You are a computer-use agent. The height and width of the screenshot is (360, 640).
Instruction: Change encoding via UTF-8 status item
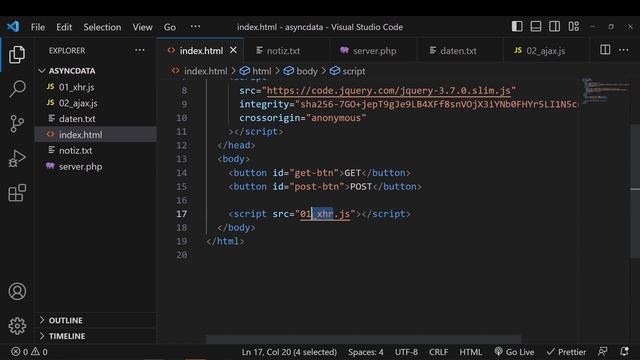(406, 352)
